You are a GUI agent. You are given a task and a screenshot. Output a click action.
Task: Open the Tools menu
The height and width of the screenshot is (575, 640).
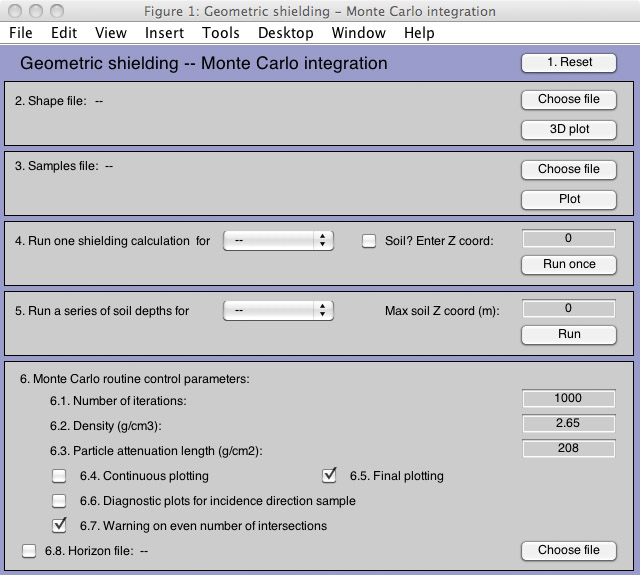tap(221, 33)
